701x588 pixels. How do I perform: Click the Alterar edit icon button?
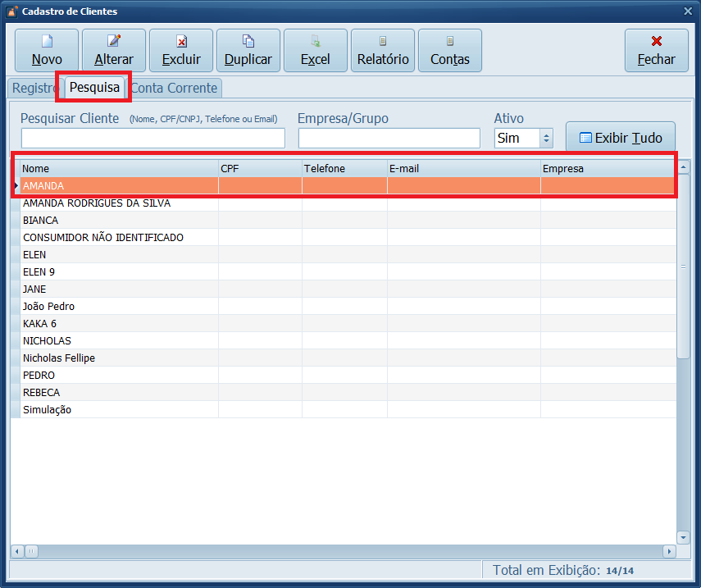[x=114, y=51]
